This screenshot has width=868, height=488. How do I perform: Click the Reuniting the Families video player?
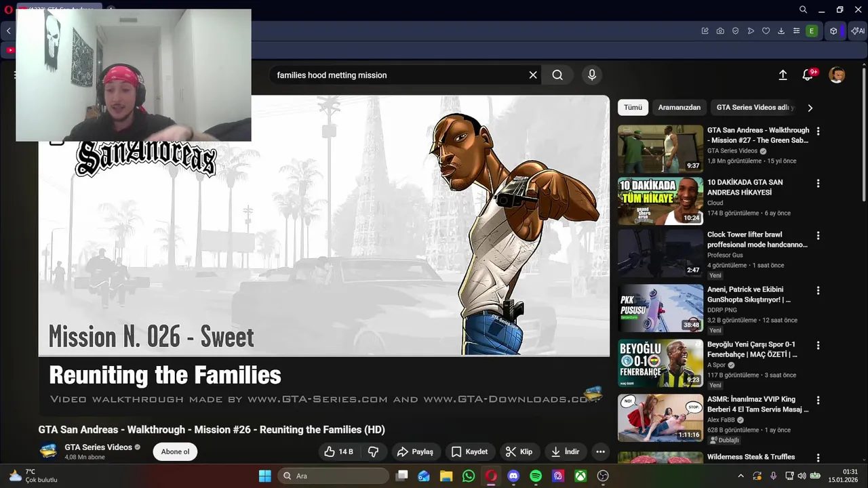click(324, 256)
